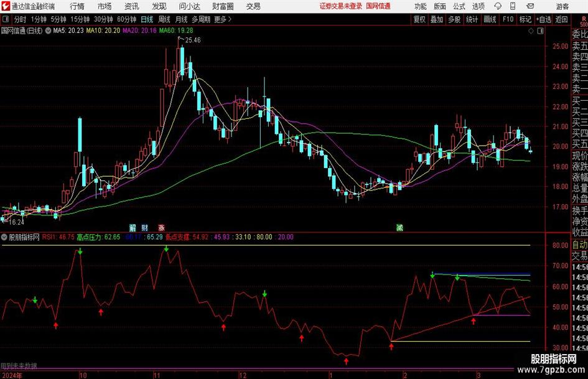Open the envelope messages icon

point(530,6)
